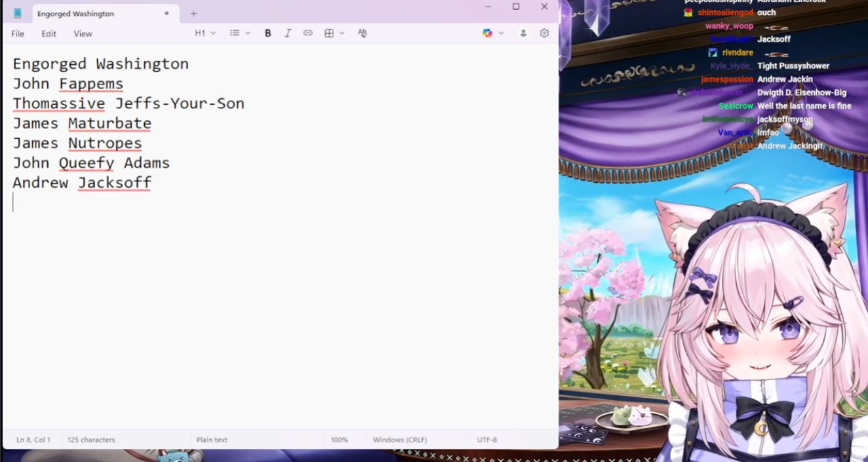Click username wanky_woop in stream chat
This screenshot has width=868, height=462.
tap(729, 26)
